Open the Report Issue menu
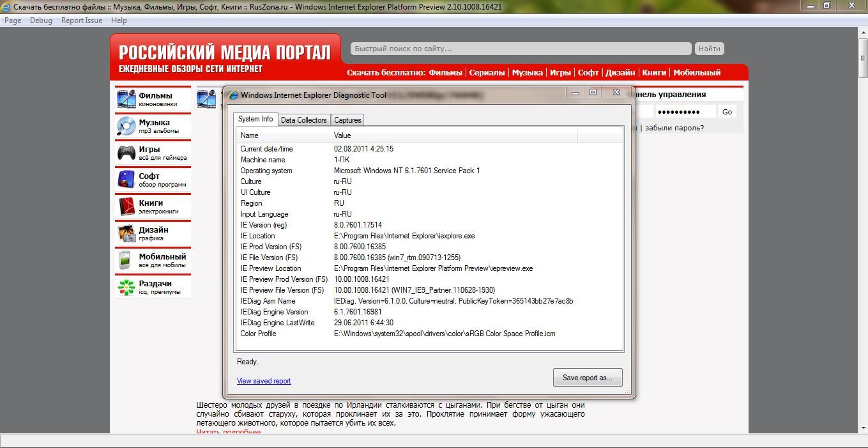Viewport: 868px width, 448px height. 81,20
